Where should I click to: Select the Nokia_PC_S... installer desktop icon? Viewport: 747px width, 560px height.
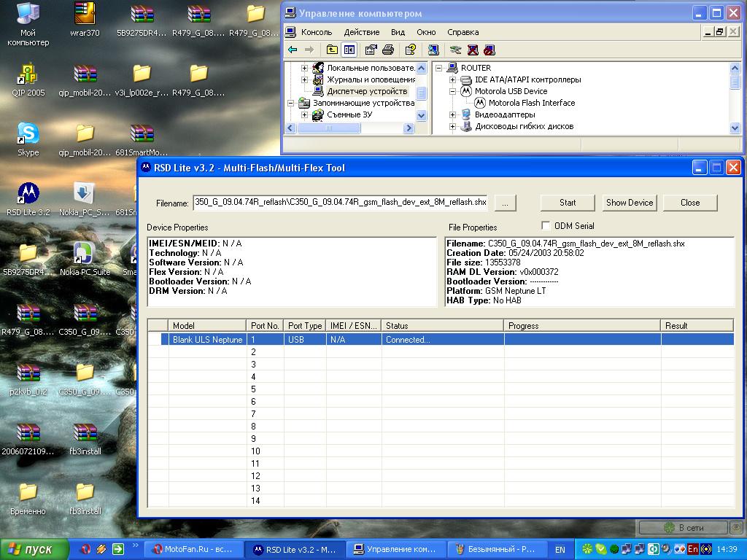click(85, 200)
